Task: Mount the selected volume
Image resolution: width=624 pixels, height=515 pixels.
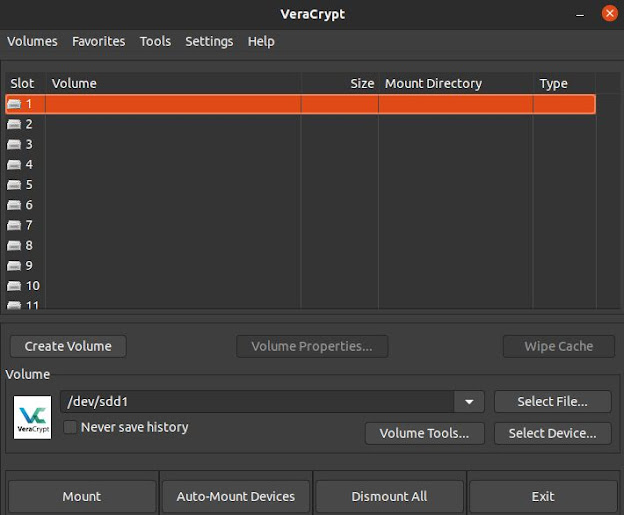Action: pos(82,496)
